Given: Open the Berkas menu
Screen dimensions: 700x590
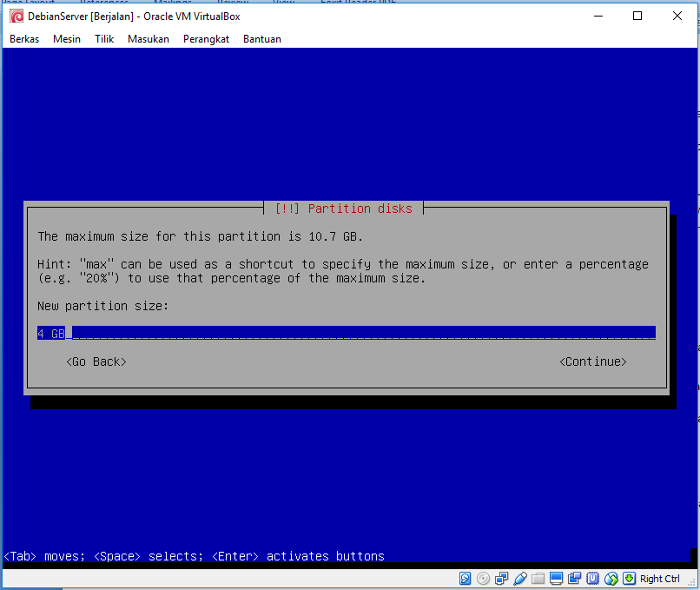Looking at the screenshot, I should point(24,39).
